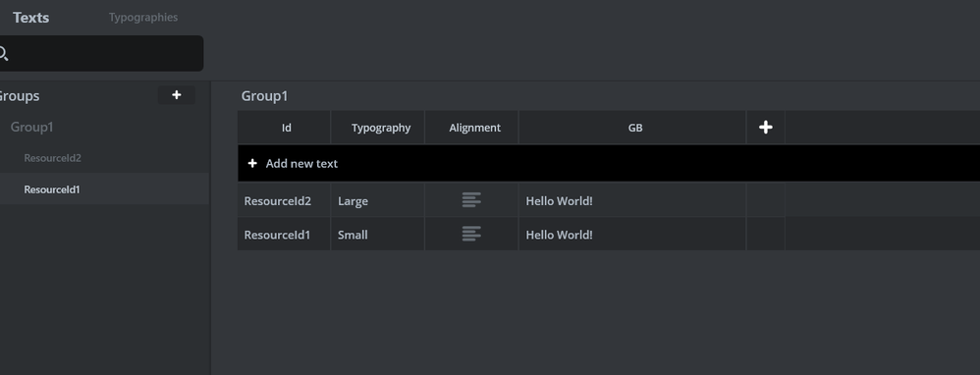
Task: Click alignment icon for ResourceId1 row
Action: pos(471,234)
